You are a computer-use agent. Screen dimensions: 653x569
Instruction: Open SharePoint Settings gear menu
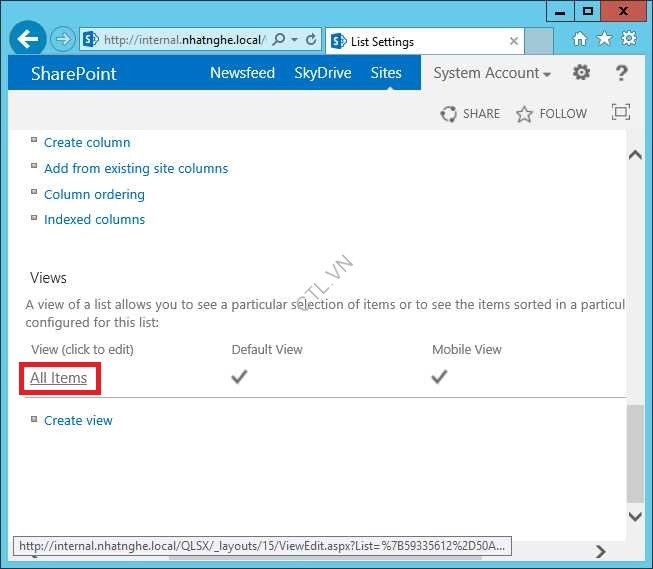581,73
